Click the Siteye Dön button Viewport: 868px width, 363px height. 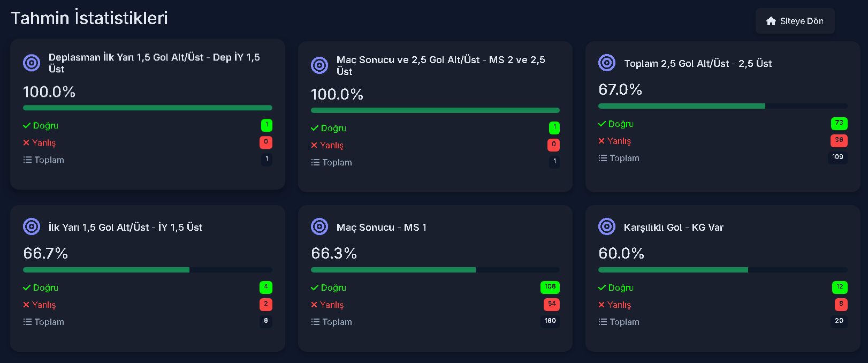(795, 21)
